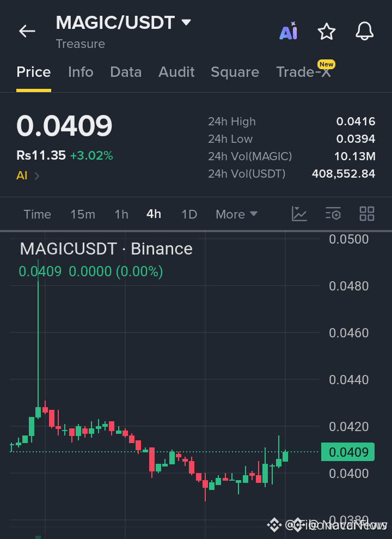Click the 24h Vol(MAGIC) value 10.13M
Image resolution: width=392 pixels, height=539 pixels.
pyautogui.click(x=355, y=156)
